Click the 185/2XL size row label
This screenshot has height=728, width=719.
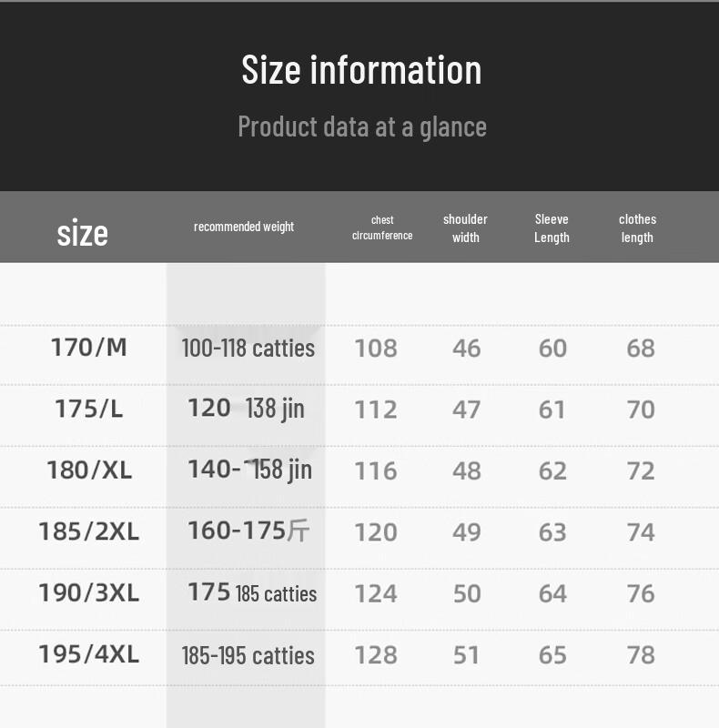[x=89, y=531]
